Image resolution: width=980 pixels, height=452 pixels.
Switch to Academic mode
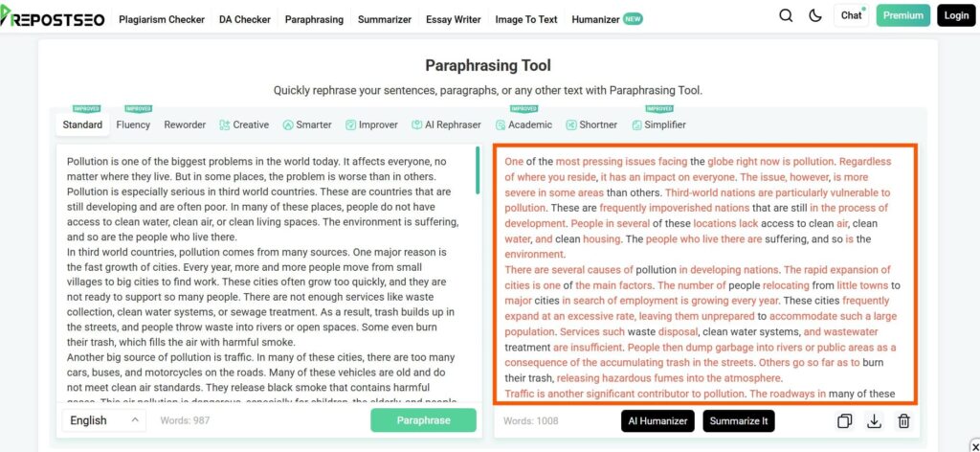[x=523, y=124]
